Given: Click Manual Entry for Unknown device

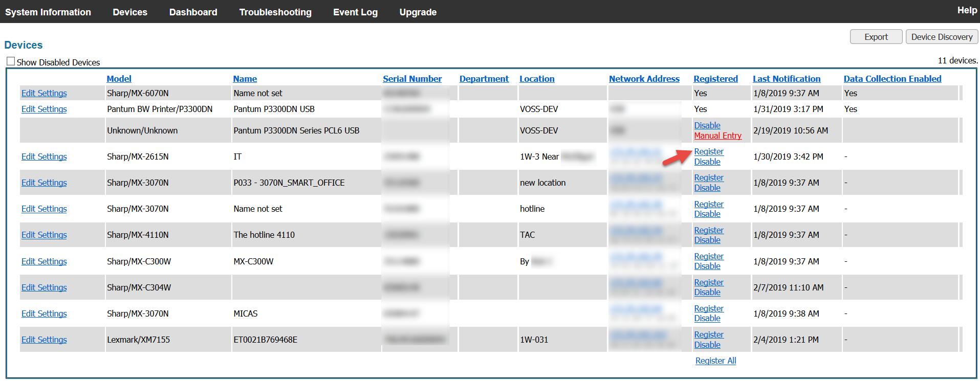Looking at the screenshot, I should pyautogui.click(x=717, y=136).
